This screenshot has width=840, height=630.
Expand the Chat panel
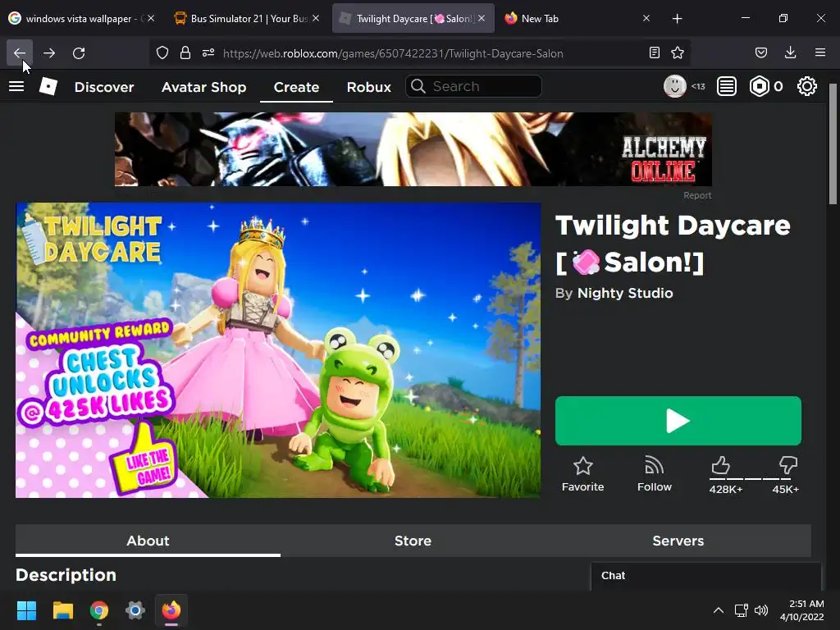(x=705, y=575)
